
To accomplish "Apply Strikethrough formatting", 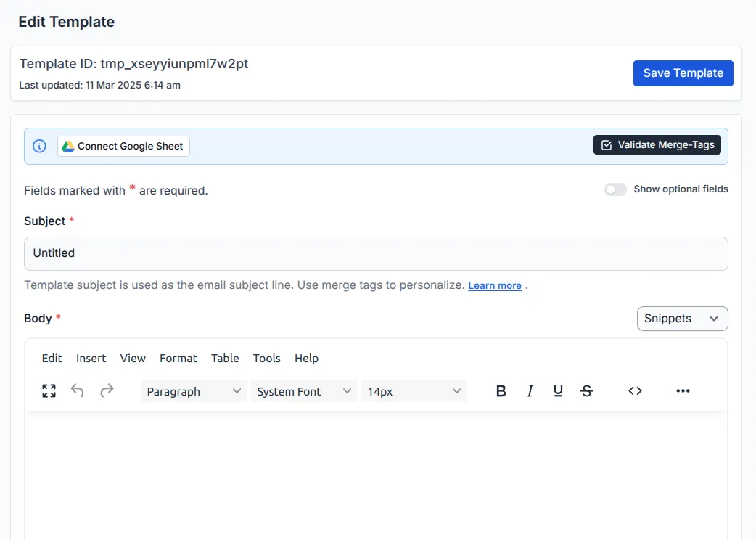I will tap(586, 390).
